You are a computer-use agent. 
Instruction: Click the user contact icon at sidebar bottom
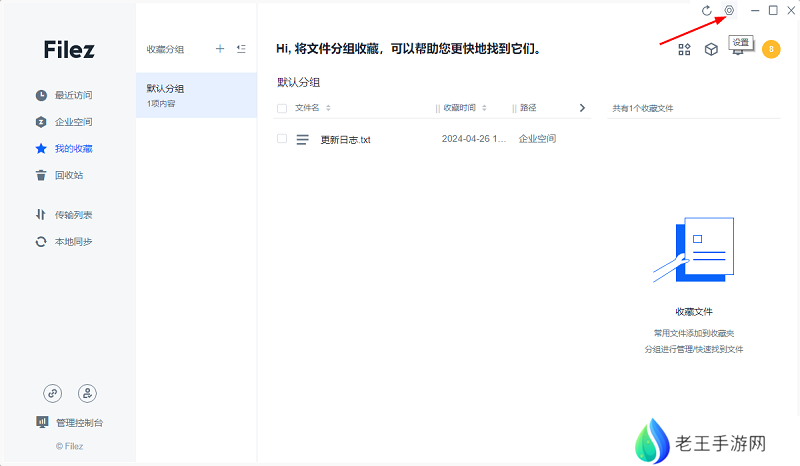[87, 393]
